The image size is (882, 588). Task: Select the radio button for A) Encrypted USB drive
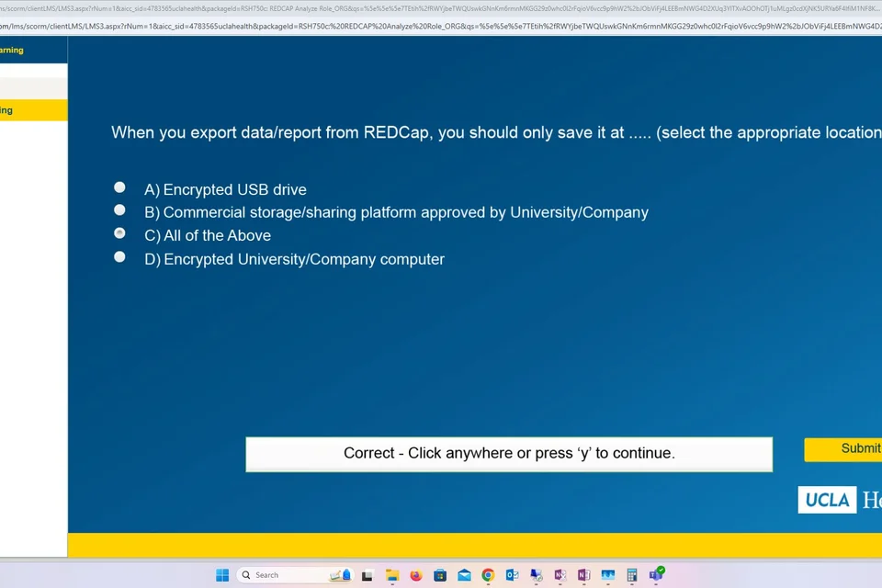pos(119,187)
